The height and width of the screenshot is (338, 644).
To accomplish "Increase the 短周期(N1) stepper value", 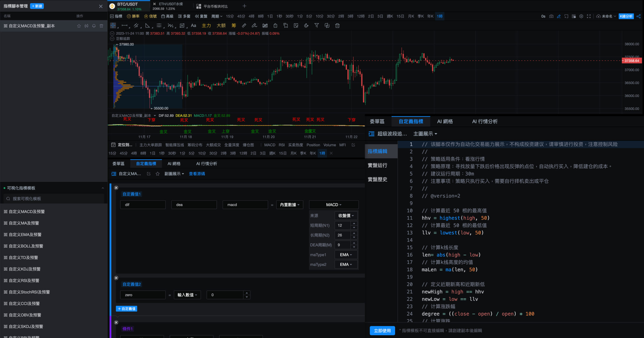I will point(354,223).
